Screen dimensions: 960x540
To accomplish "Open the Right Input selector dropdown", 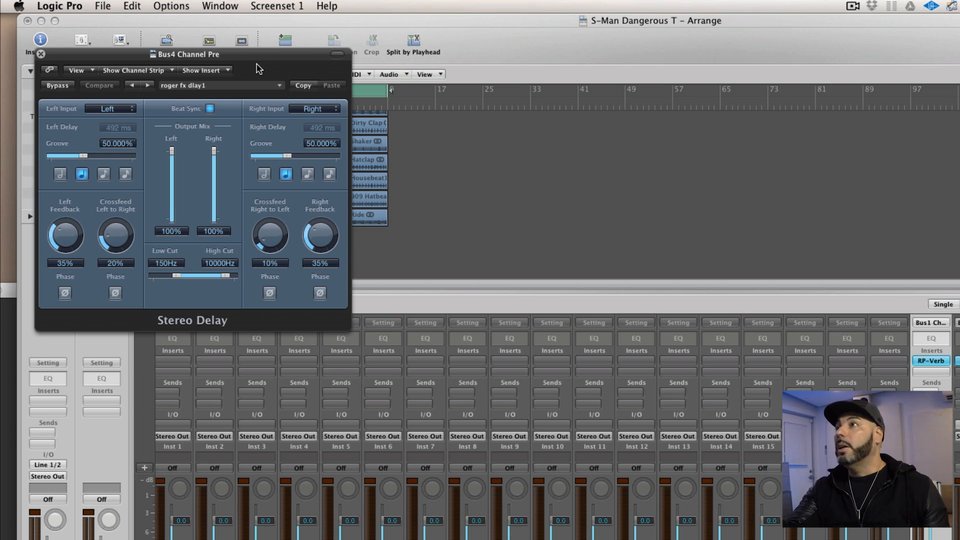I will [314, 109].
